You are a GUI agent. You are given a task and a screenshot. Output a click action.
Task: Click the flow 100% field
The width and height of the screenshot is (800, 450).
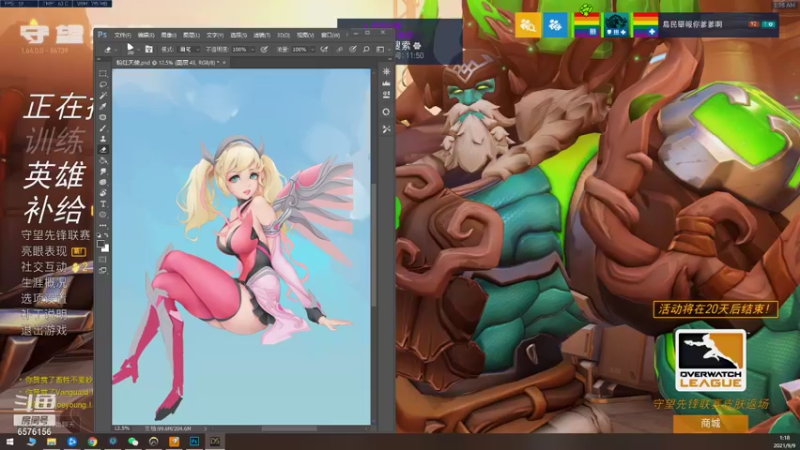click(x=299, y=49)
